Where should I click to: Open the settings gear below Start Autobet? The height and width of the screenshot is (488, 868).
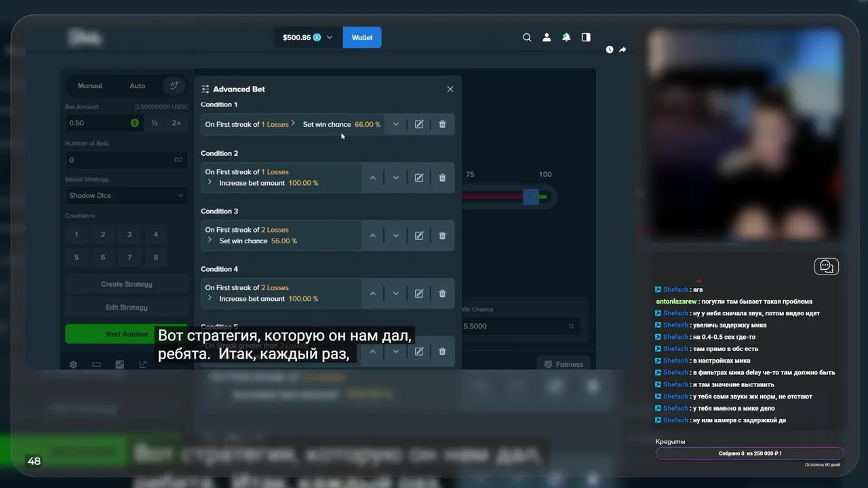[73, 364]
